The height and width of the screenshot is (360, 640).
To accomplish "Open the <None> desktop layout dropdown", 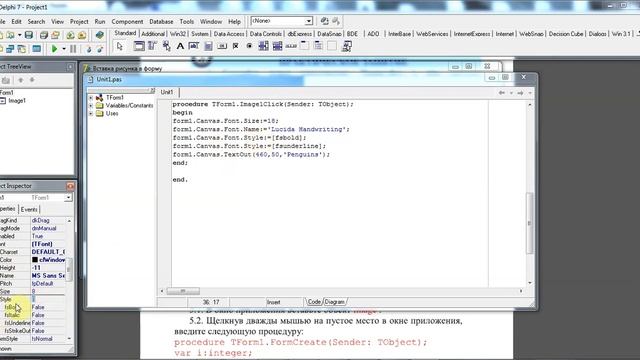I will click(x=309, y=21).
